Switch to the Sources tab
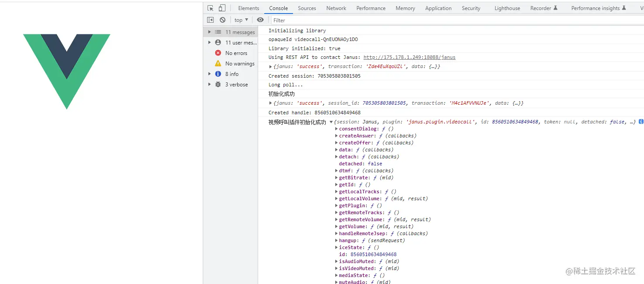Viewport: 644px width, 284px height. pyautogui.click(x=307, y=8)
